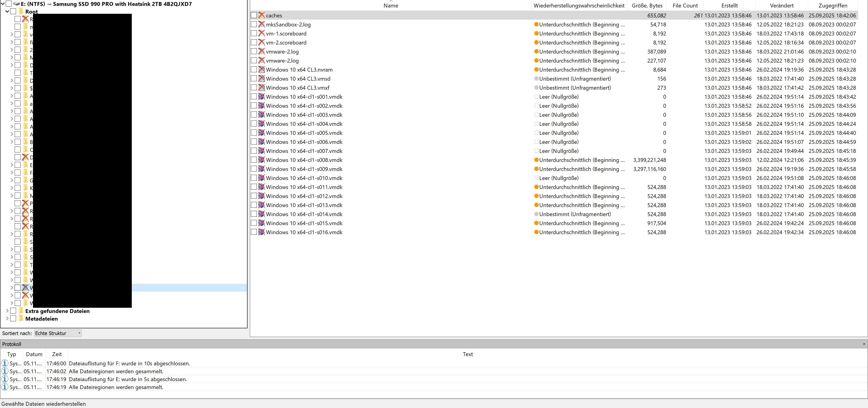Tick the Windows 10 x64-cl1-s016.vmdk checkbox
The image size is (868, 408).
(254, 232)
